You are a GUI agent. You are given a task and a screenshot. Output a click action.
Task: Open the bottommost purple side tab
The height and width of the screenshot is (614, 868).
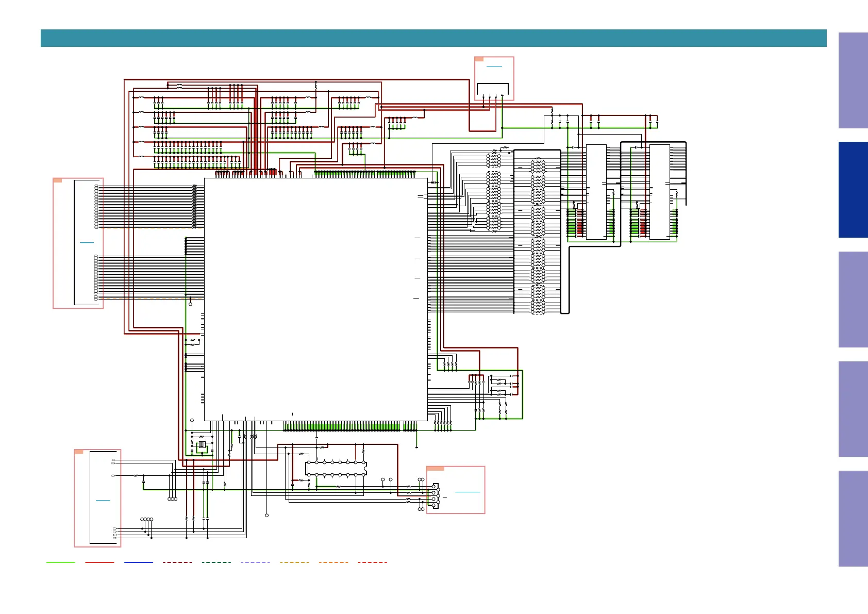853,519
